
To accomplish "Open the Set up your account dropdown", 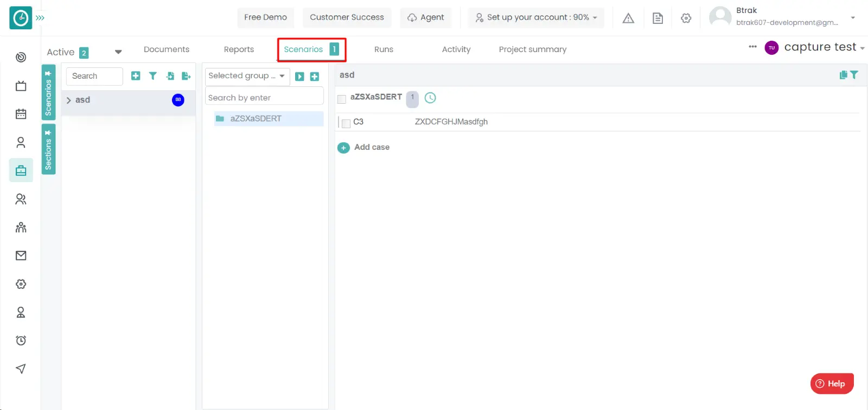I will [x=537, y=17].
